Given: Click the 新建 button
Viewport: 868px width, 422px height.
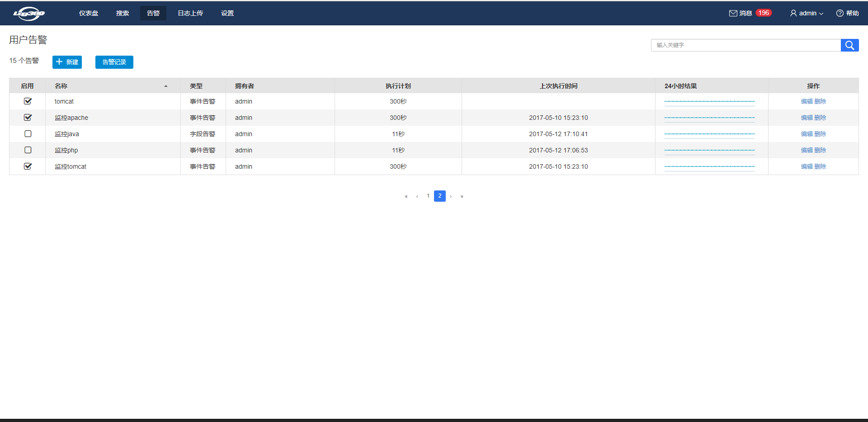Looking at the screenshot, I should pyautogui.click(x=67, y=62).
